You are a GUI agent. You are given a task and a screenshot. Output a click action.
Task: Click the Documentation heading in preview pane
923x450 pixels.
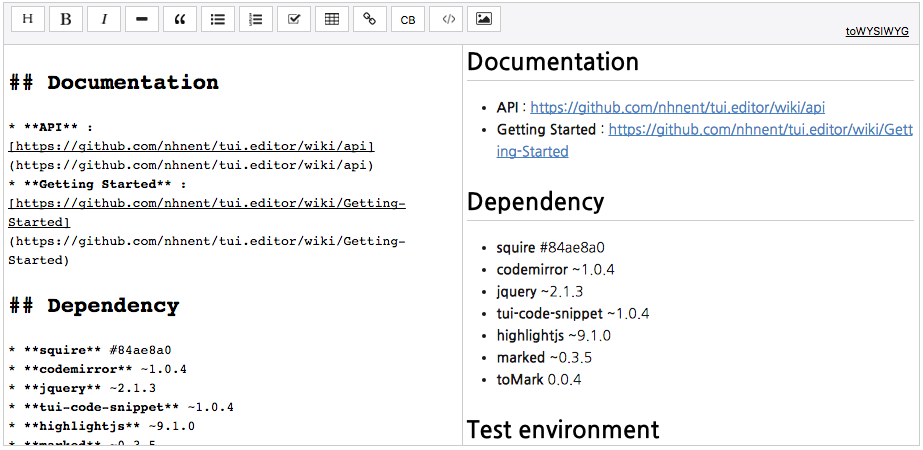click(553, 62)
